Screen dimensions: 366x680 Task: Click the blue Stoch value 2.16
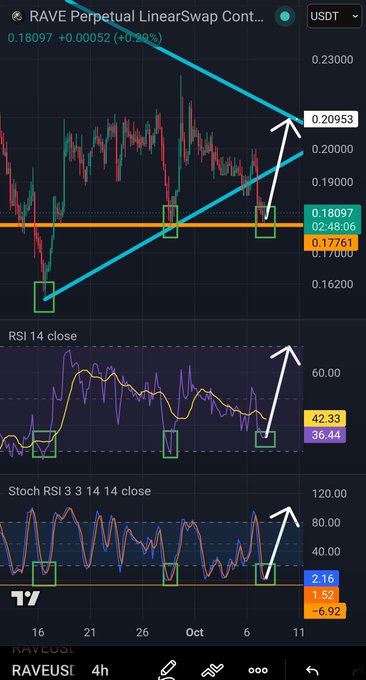point(322,579)
